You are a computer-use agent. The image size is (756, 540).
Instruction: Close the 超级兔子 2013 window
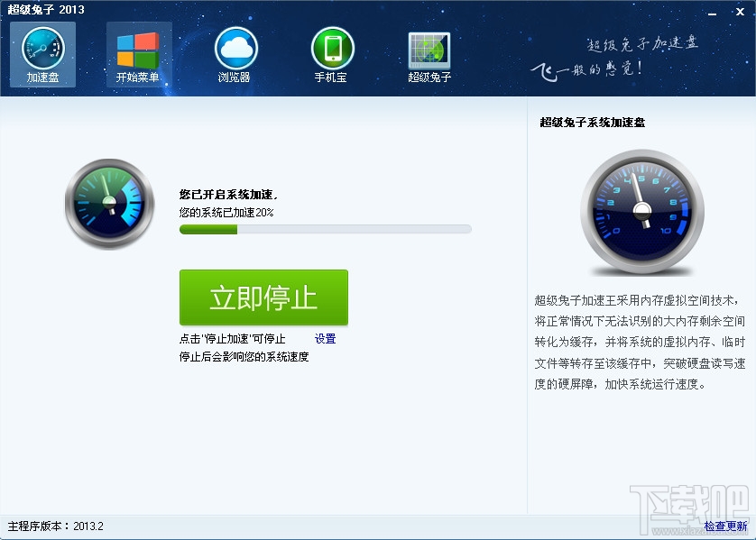tap(740, 12)
